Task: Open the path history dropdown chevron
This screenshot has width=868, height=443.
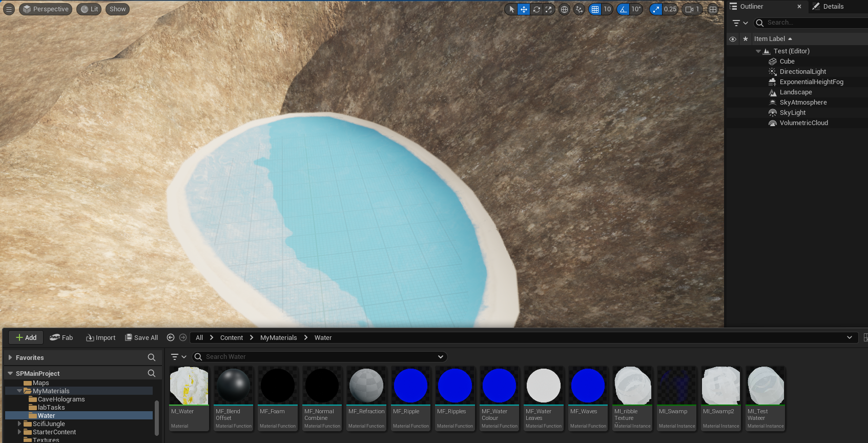Action: (850, 337)
